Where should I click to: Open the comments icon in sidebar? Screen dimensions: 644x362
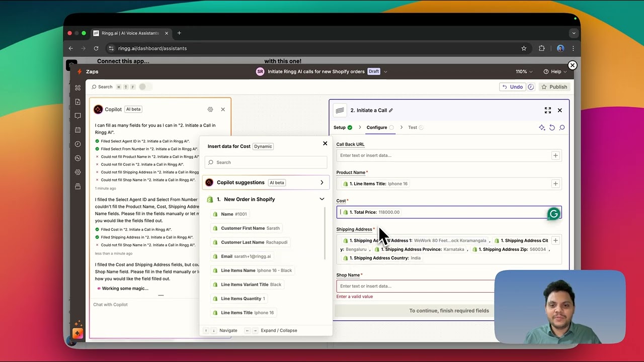tap(77, 116)
